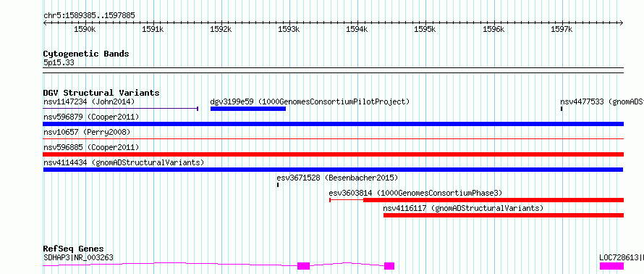The width and height of the screenshot is (644, 274).
Task: Click the magenta LOC728613 exon block
Action: click(611, 266)
